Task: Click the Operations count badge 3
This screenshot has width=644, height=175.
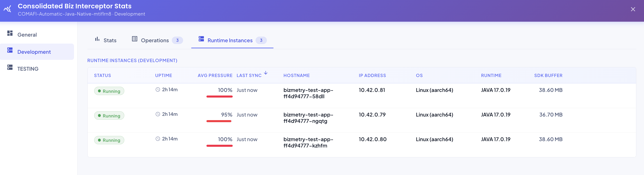Action: pyautogui.click(x=177, y=40)
